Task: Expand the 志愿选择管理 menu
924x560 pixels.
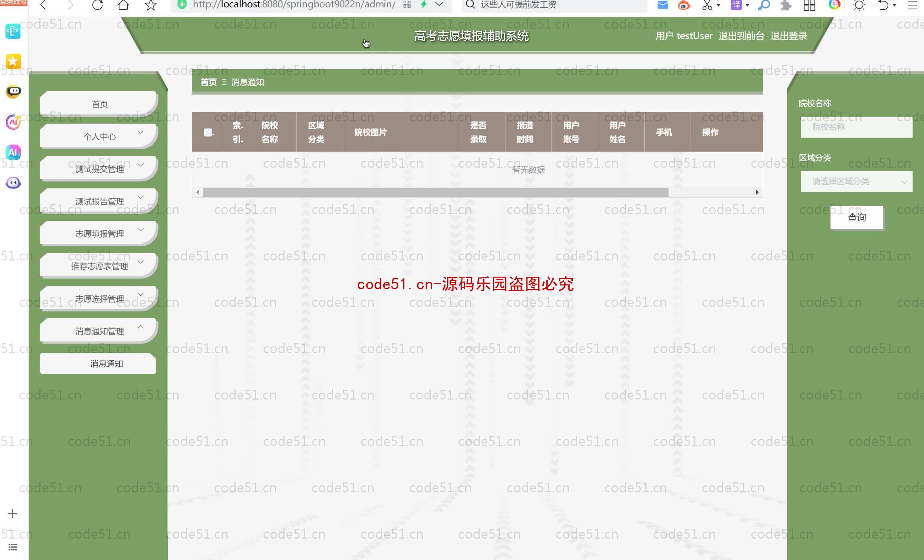Action: pyautogui.click(x=99, y=298)
